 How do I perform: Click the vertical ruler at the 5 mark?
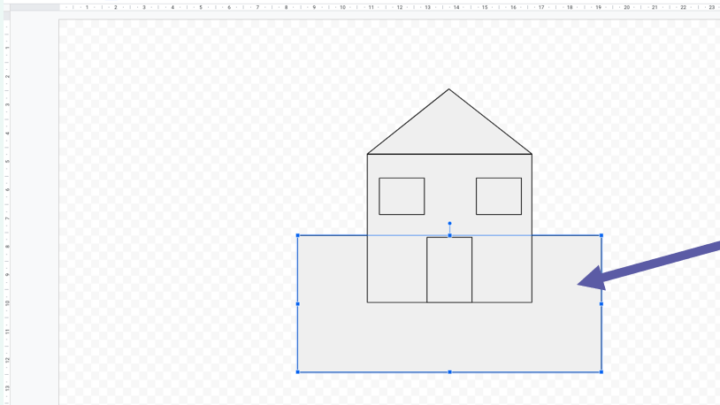7,162
